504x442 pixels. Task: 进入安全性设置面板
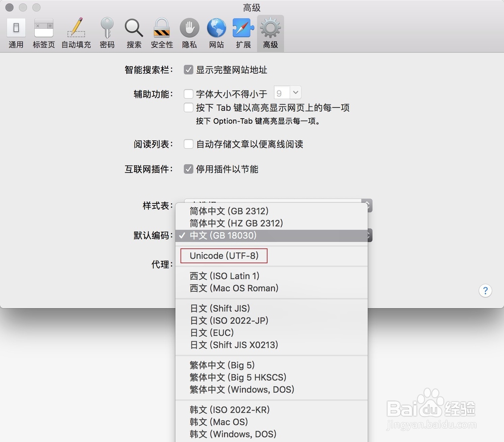162,32
